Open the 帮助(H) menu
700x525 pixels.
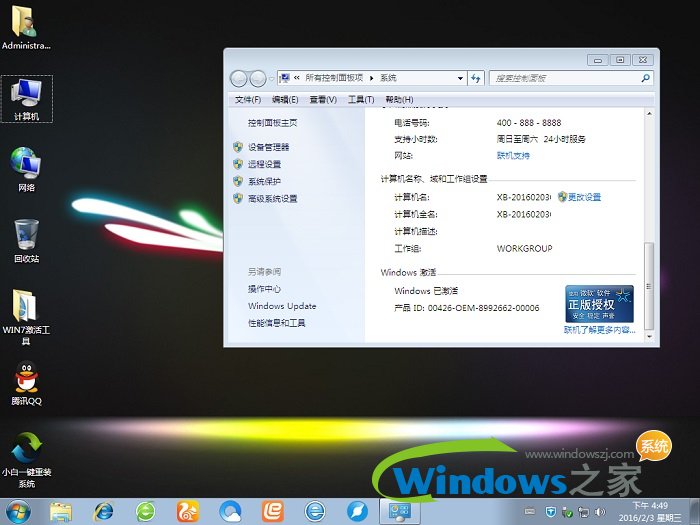399,100
